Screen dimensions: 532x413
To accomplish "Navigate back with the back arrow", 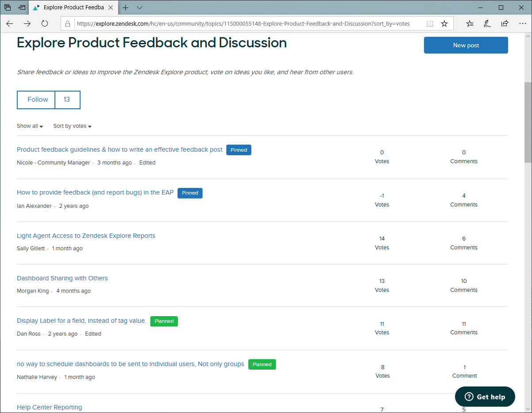I will click(x=9, y=24).
